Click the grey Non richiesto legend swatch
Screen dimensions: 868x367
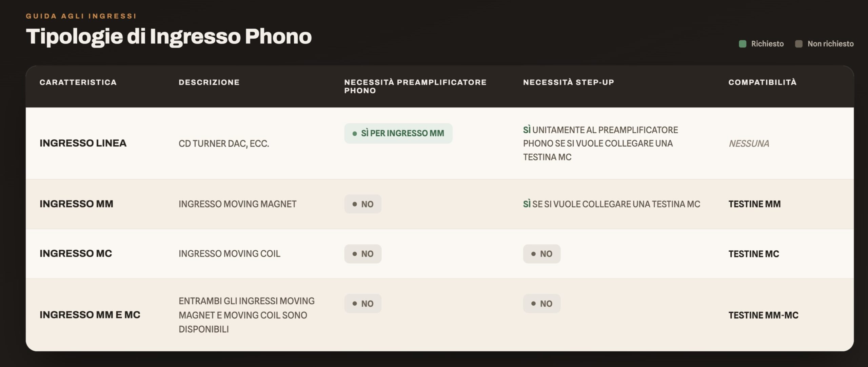[798, 44]
